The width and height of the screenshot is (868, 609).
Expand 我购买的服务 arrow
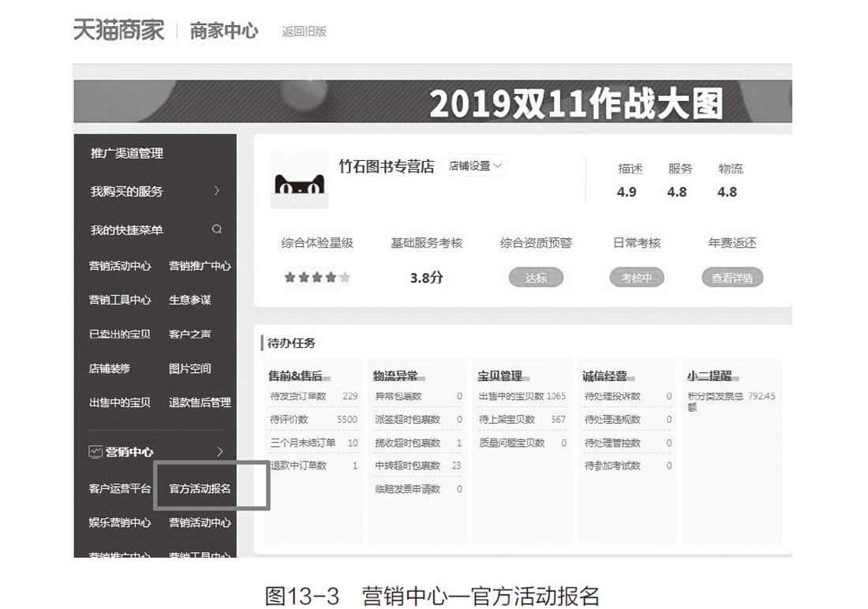coord(217,191)
